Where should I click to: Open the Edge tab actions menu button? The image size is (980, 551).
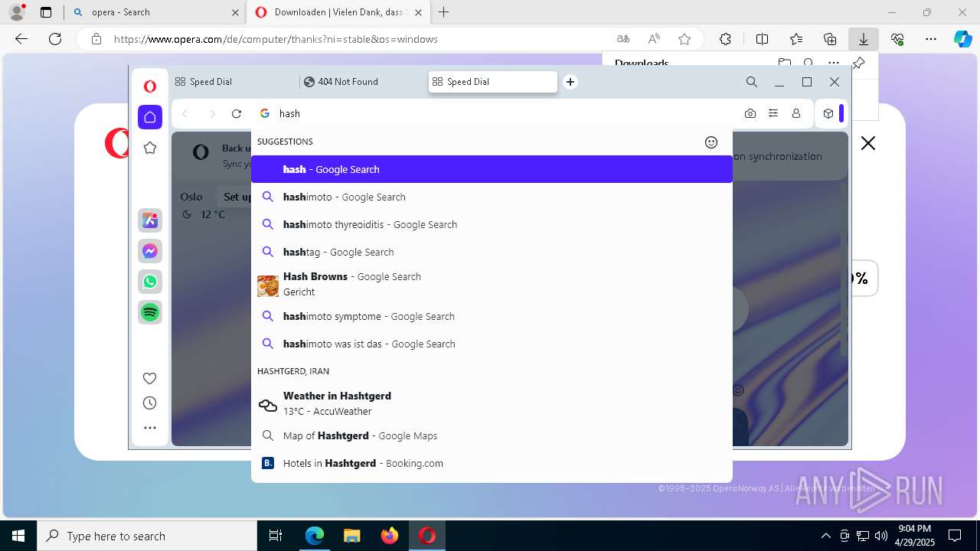(x=46, y=12)
